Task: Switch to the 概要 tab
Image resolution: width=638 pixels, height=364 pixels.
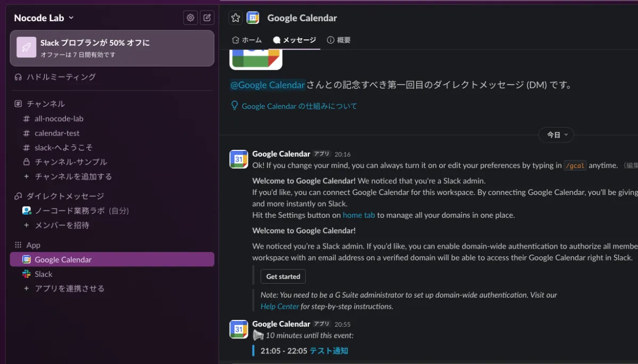Action: pyautogui.click(x=339, y=40)
